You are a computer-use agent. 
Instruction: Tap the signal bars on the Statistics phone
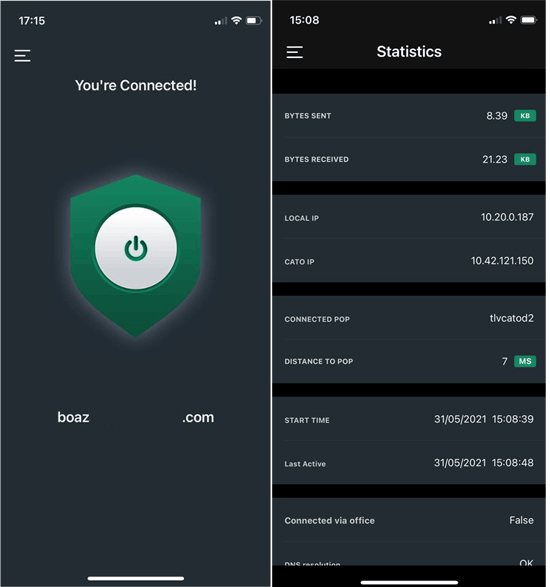[x=495, y=21]
